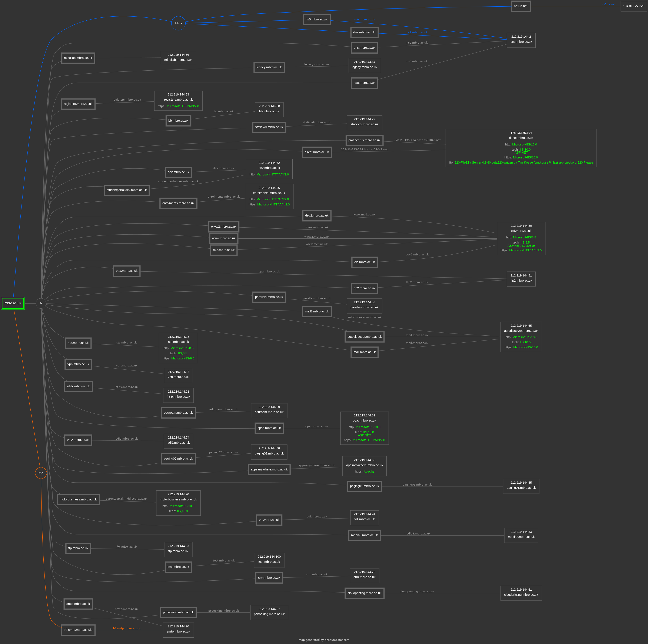
Task: Click the 212.219.144.100 IP box
Action: tap(269, 561)
